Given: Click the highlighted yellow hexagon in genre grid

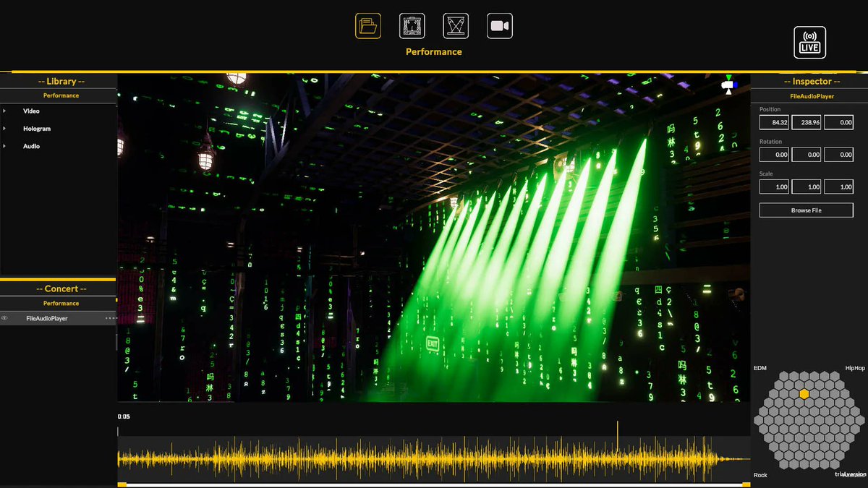Looking at the screenshot, I should (804, 394).
